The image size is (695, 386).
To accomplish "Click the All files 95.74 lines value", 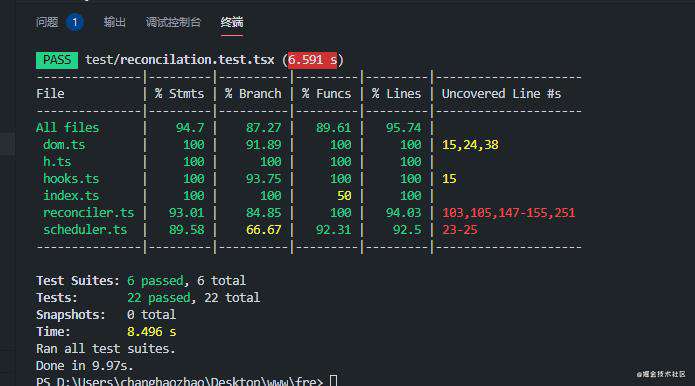I will point(403,128).
